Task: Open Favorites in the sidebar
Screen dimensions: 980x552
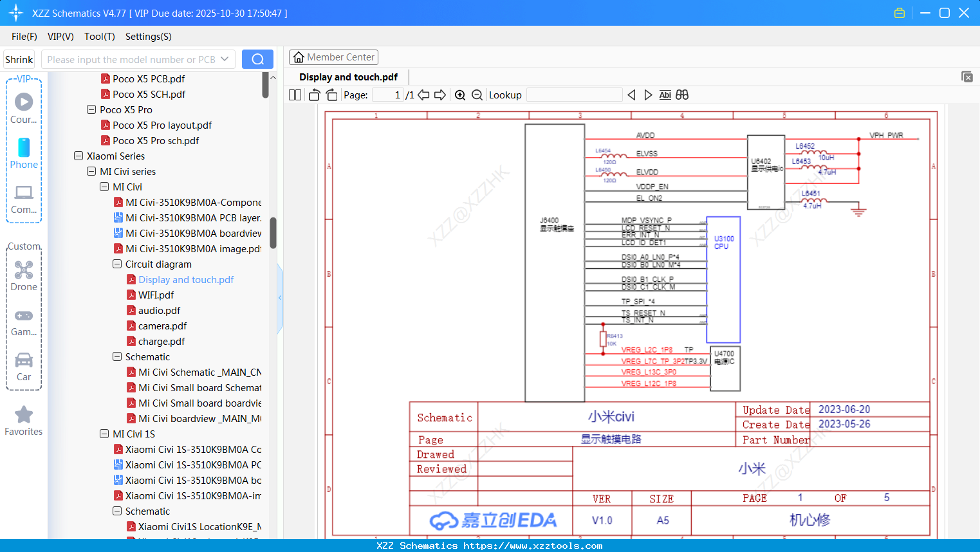Action: click(x=24, y=421)
